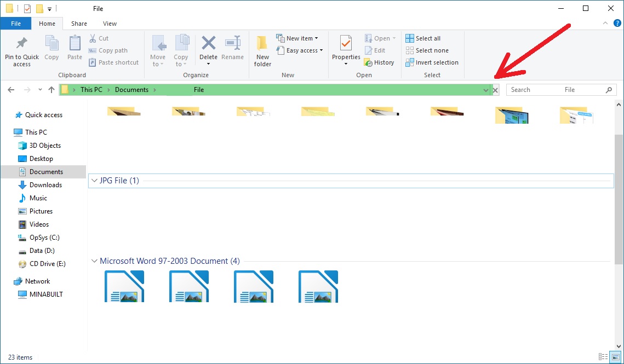624x364 pixels.
Task: Customize Quick Access Toolbar dropdown arrow
Action: point(49,9)
